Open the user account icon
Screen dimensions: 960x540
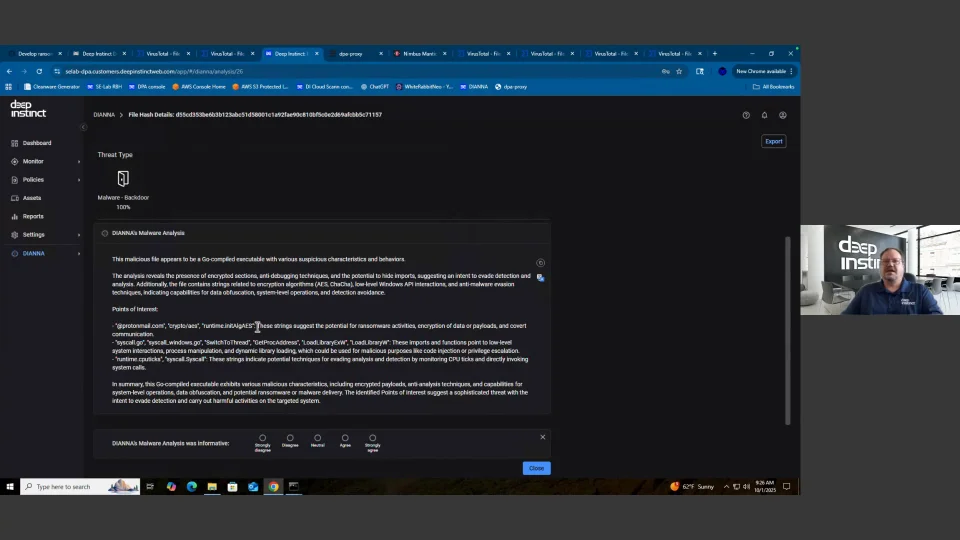[782, 115]
